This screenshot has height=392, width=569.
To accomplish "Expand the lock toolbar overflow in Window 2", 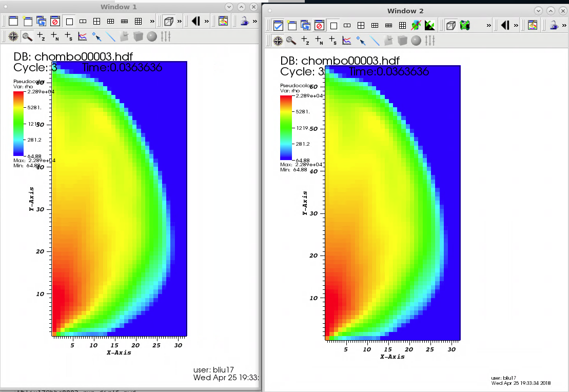I will coord(564,26).
